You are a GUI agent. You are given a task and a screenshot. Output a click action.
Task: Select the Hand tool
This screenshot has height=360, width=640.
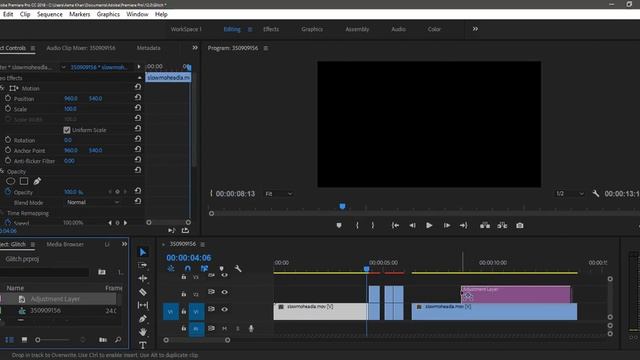tap(142, 332)
